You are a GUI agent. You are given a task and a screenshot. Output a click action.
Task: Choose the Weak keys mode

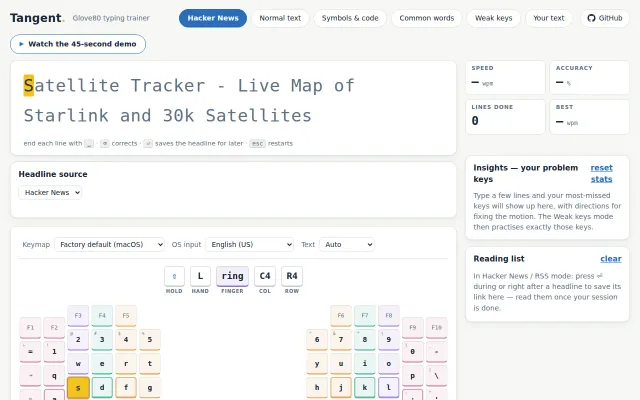[x=493, y=18]
